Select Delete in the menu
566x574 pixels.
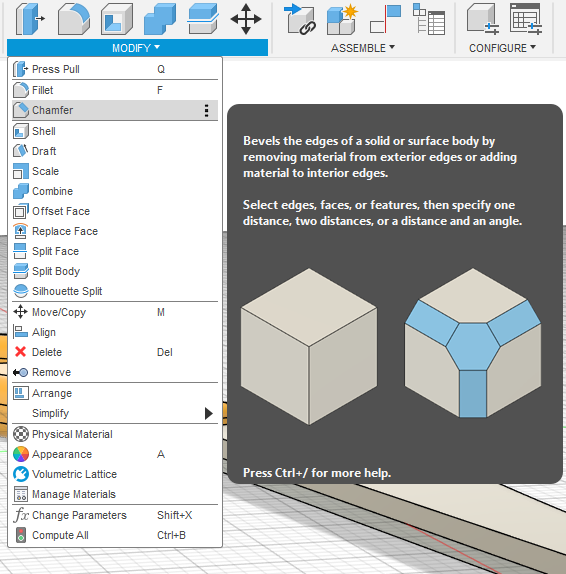(x=115, y=352)
